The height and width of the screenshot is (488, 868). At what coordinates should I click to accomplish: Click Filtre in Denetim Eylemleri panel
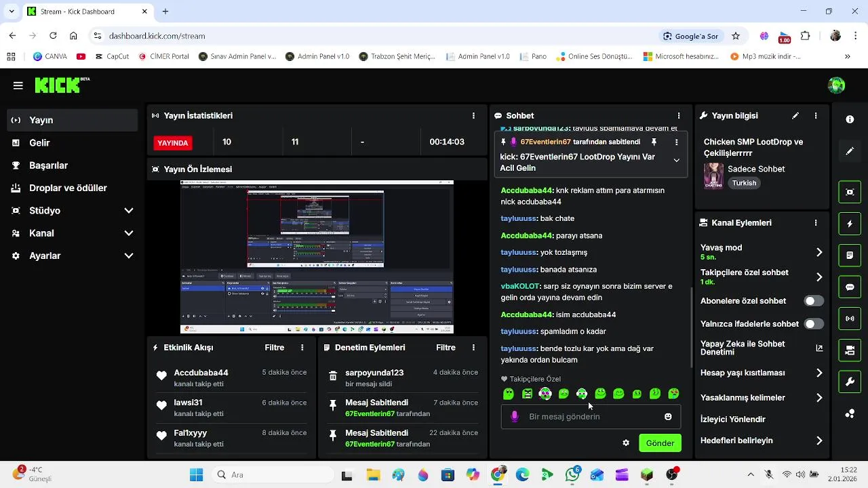click(x=446, y=348)
